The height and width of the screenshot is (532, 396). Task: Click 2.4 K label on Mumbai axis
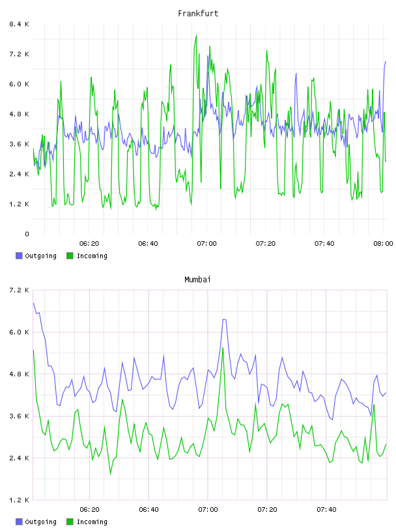[x=20, y=458]
